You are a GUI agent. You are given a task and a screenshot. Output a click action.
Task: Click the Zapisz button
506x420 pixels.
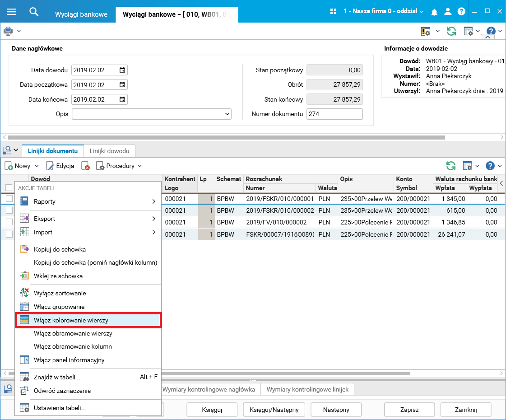click(x=409, y=410)
